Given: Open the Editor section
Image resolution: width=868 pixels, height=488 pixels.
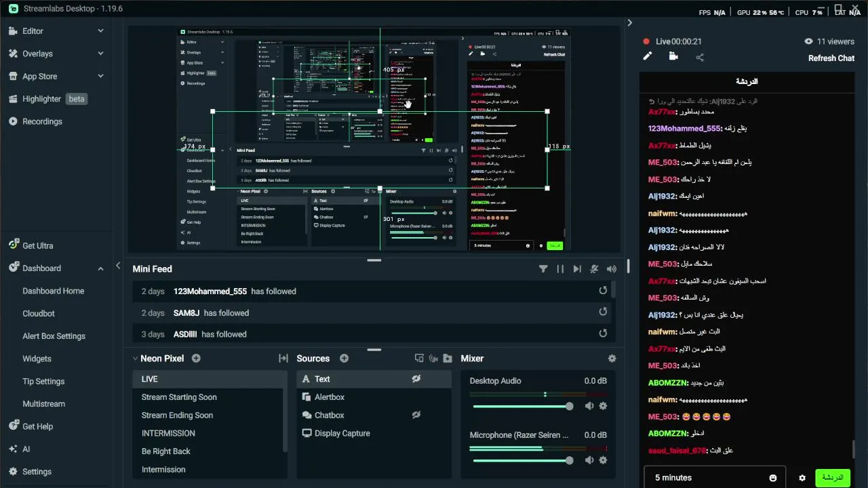Looking at the screenshot, I should coord(33,31).
